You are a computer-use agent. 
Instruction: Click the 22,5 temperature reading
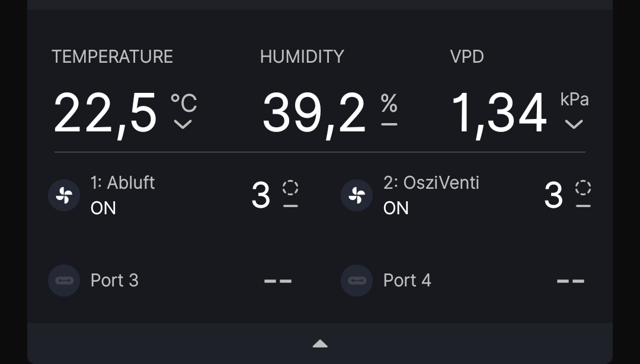pos(105,114)
